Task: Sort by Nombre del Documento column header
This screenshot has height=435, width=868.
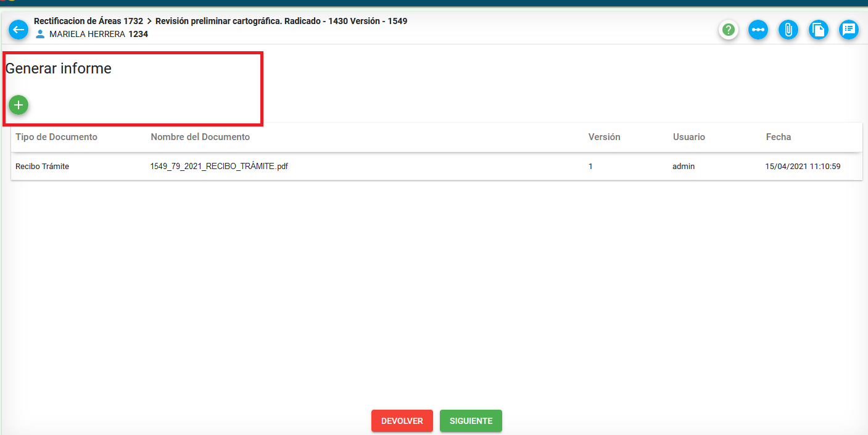Action: [x=200, y=137]
